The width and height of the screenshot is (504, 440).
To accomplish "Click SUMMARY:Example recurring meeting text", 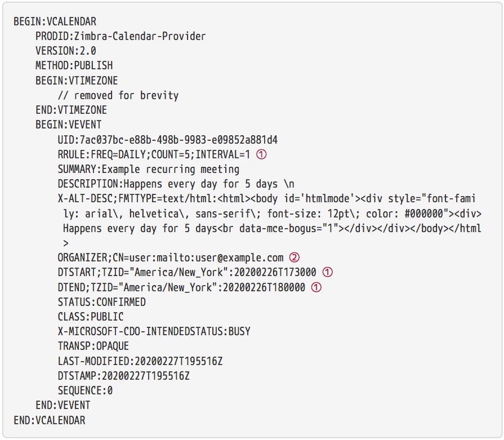I will pyautogui.click(x=149, y=170).
